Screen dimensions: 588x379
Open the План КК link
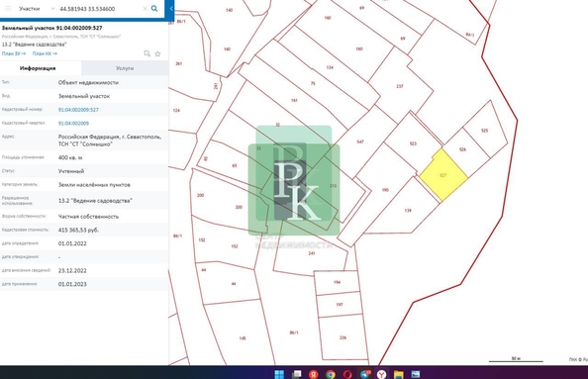45,53
